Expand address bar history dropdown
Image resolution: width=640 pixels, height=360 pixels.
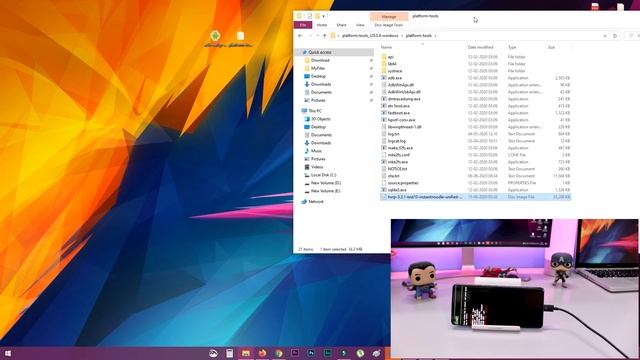[x=604, y=36]
